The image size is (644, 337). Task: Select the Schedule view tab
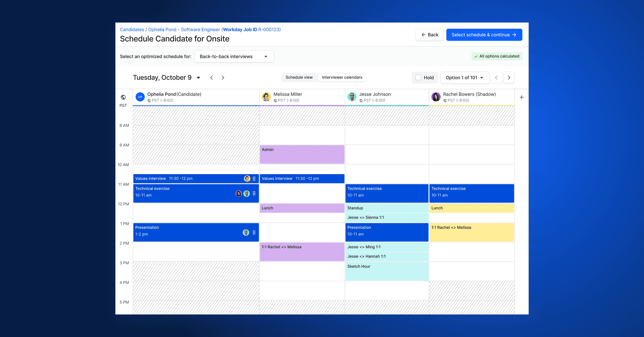click(299, 77)
